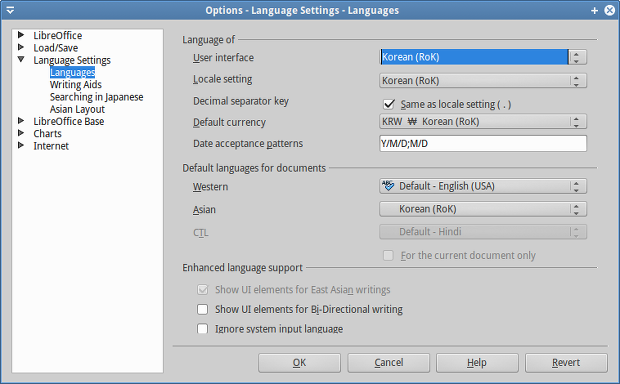
Task: Open the Writing Aids page
Action: coord(76,85)
